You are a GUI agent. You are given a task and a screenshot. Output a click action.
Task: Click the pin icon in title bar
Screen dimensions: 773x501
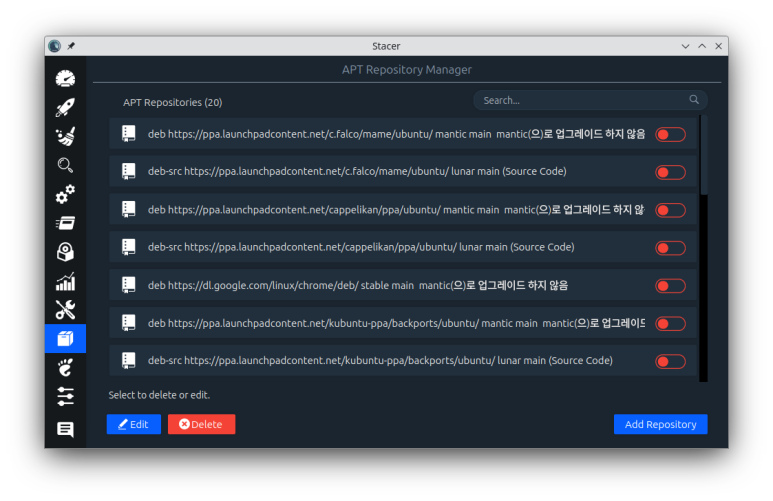(x=71, y=46)
